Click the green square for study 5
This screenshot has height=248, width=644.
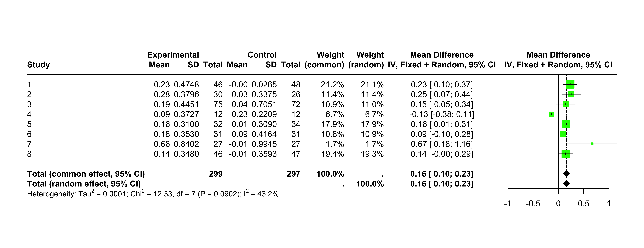coord(566,124)
